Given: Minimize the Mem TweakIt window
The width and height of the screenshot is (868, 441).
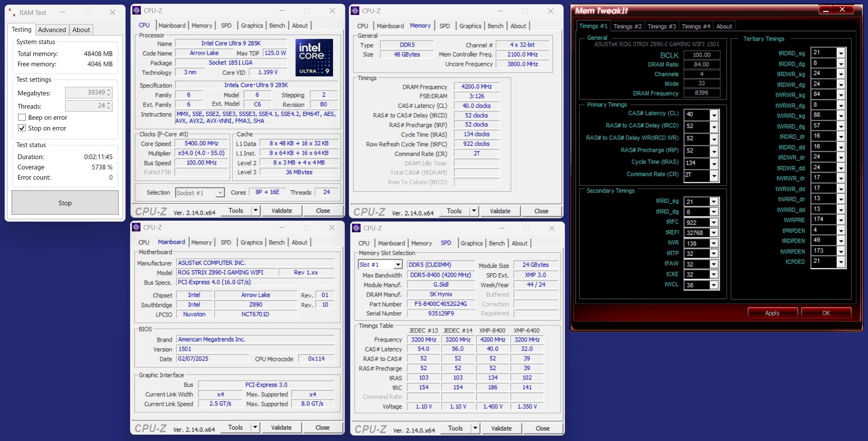Looking at the screenshot, I should (826, 9).
